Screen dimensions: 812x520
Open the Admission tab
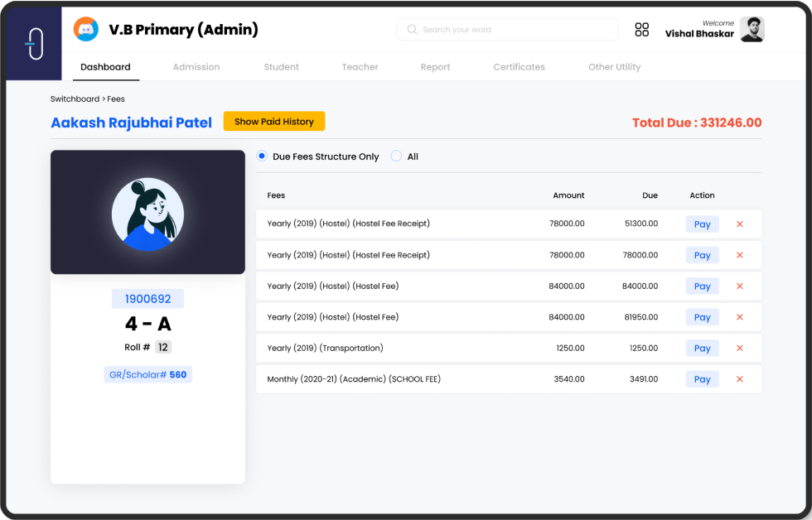click(196, 67)
